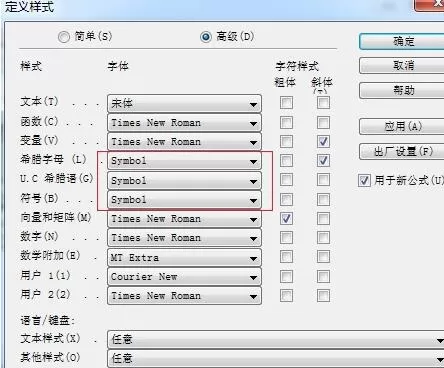444x368 pixels.
Task: Click the 样式 column header
Action: click(x=31, y=66)
